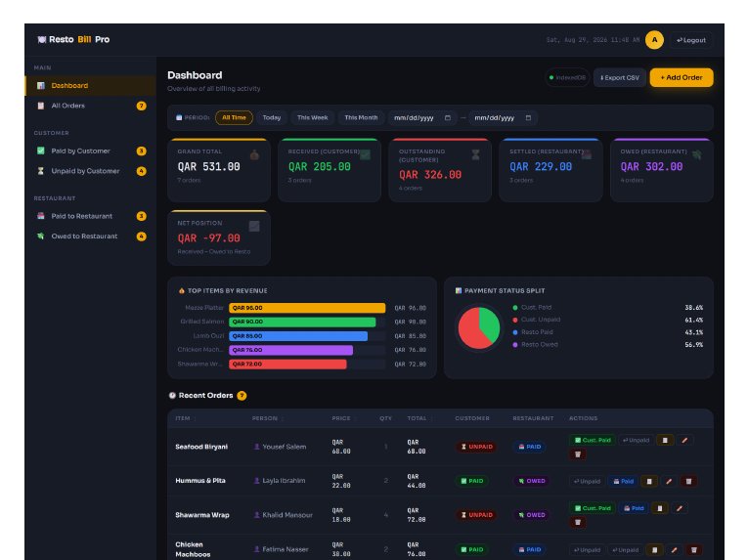Image resolution: width=748 pixels, height=560 pixels.
Task: Click the All Orders receipt icon
Action: pyautogui.click(x=41, y=106)
